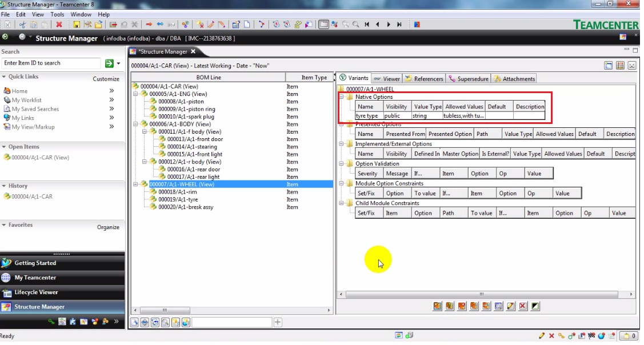Screen dimensions: 644x345
Task: Open the Tools menu
Action: (58, 14)
